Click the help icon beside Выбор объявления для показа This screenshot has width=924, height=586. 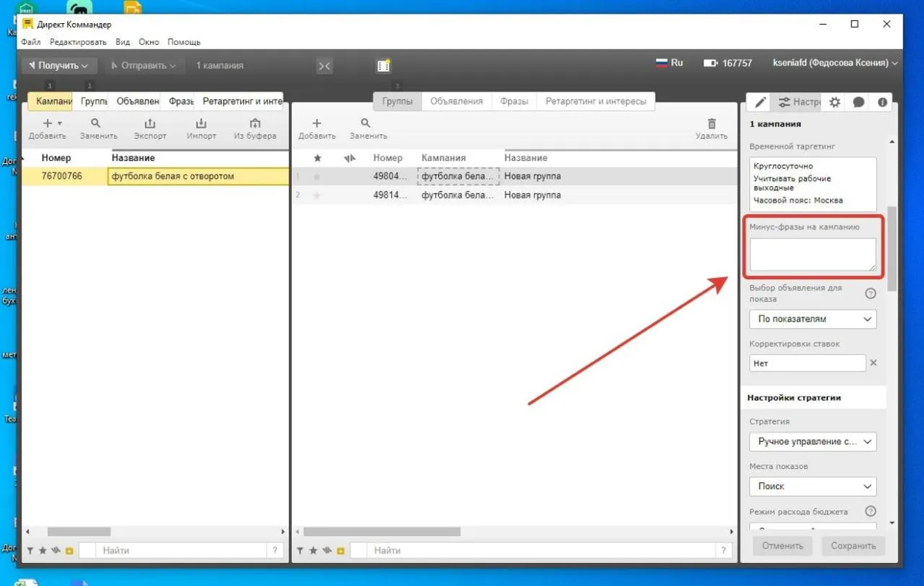(x=871, y=293)
